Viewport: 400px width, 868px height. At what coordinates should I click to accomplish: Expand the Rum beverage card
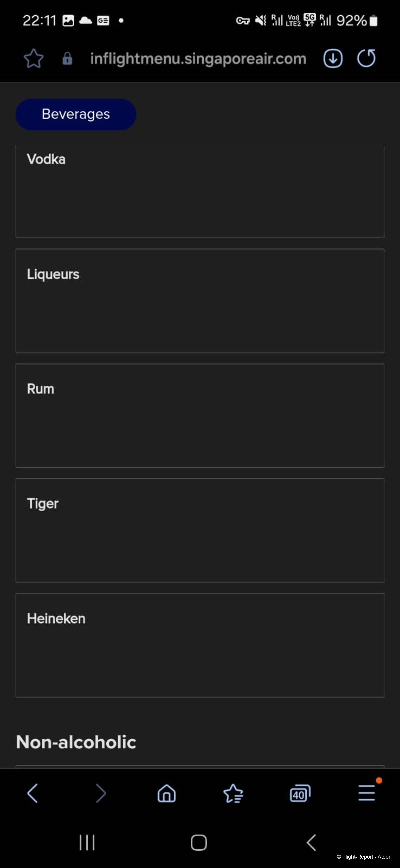[x=200, y=415]
